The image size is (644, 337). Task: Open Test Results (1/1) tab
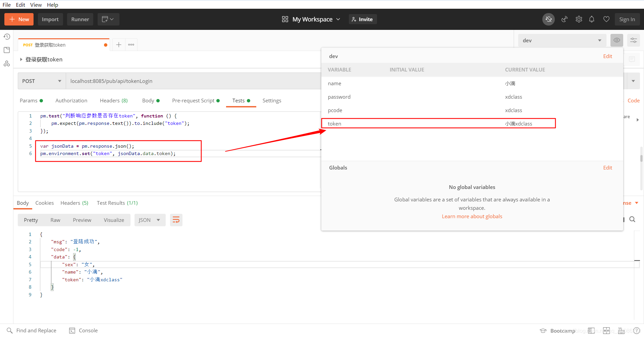pyautogui.click(x=117, y=203)
